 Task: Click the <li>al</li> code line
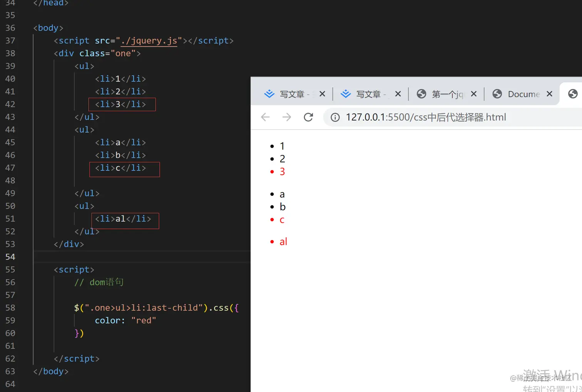pos(123,219)
